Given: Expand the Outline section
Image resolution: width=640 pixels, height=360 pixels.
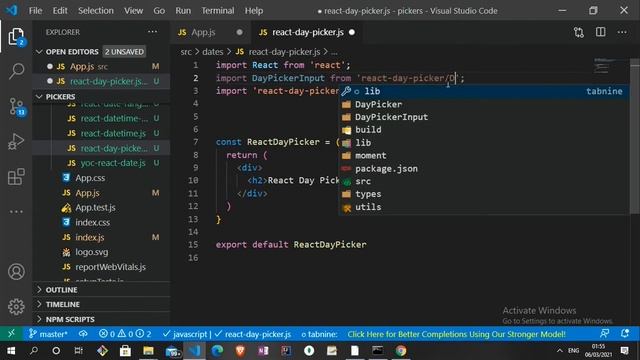Looking at the screenshot, I should click(x=101, y=290).
